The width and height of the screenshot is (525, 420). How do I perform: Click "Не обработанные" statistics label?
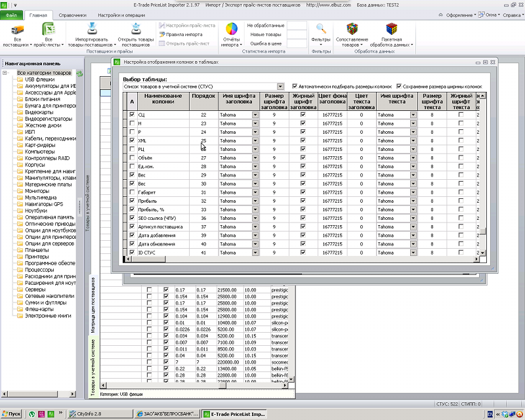click(x=266, y=26)
